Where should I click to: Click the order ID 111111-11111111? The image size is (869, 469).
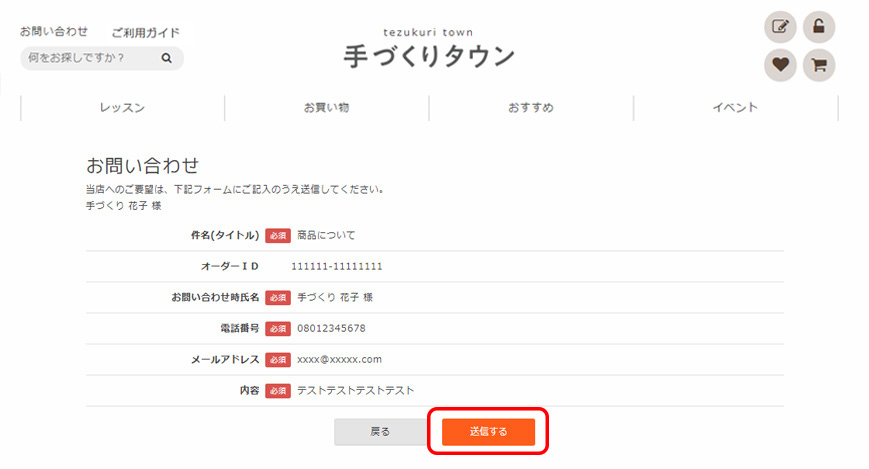[337, 267]
